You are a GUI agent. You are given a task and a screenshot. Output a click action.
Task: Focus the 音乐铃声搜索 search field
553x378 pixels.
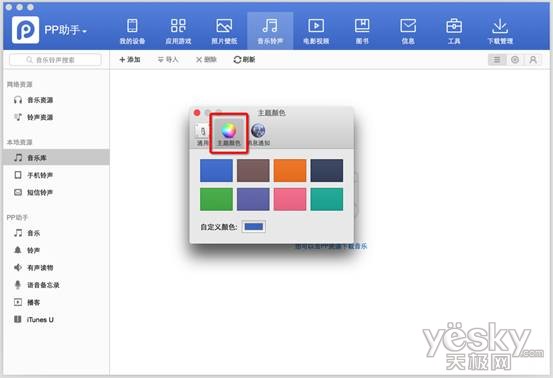point(55,60)
